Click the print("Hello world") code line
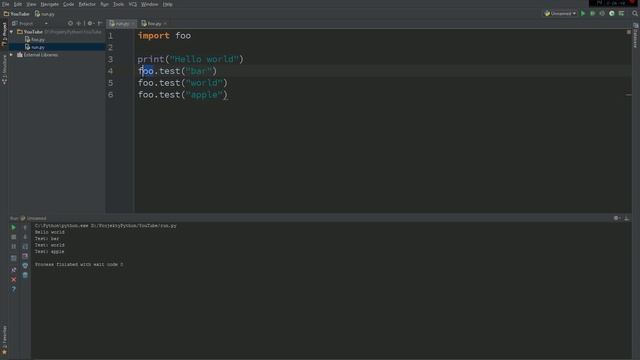640x360 pixels. tap(190, 59)
